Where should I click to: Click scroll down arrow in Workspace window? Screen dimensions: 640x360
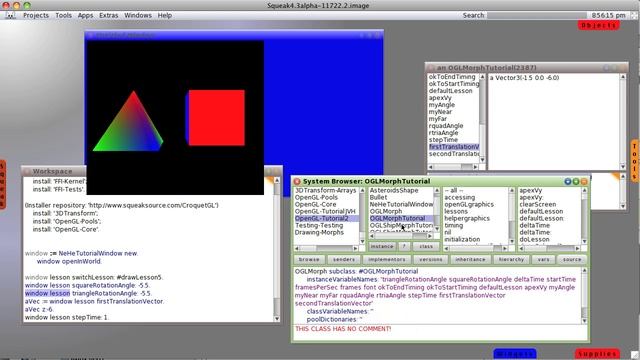coord(277,319)
